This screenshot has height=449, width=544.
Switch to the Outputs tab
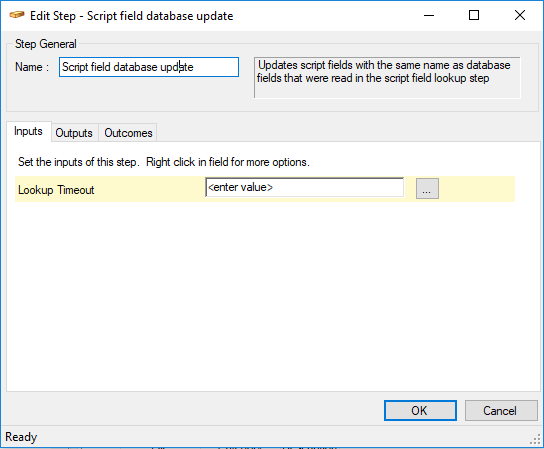[x=74, y=133]
